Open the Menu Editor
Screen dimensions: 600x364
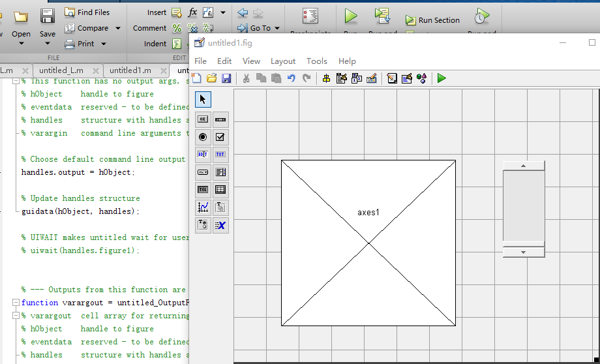[341, 78]
